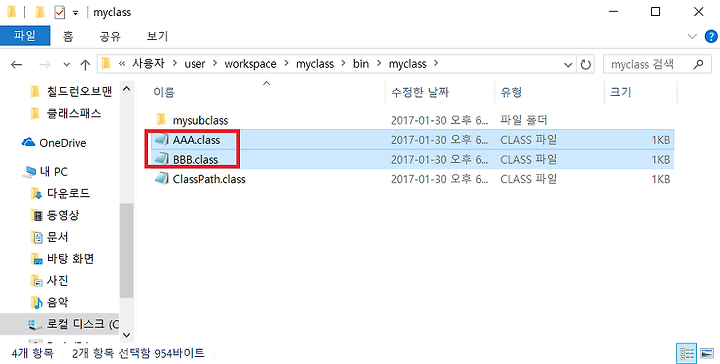
Task: Click user in the address path
Action: 195,64
